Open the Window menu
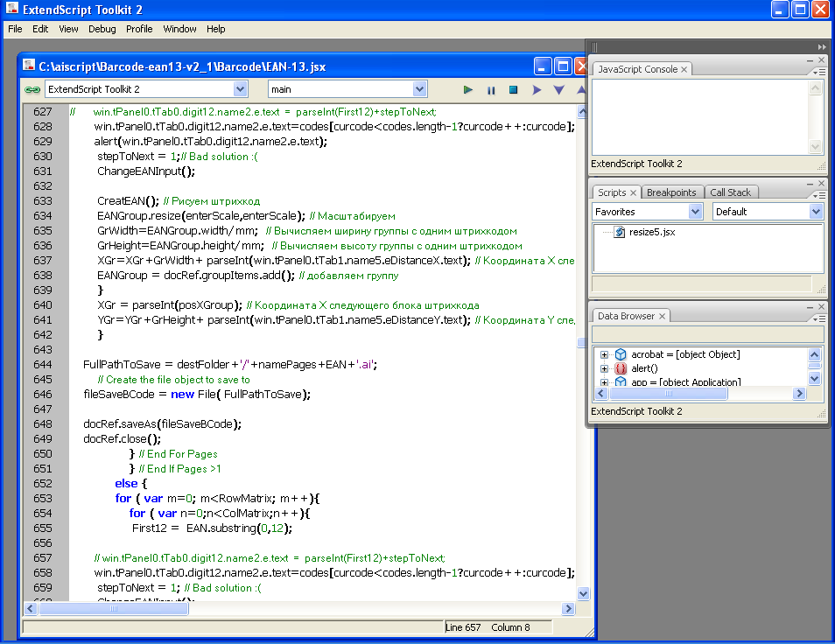The width and height of the screenshot is (835, 644). pos(179,29)
